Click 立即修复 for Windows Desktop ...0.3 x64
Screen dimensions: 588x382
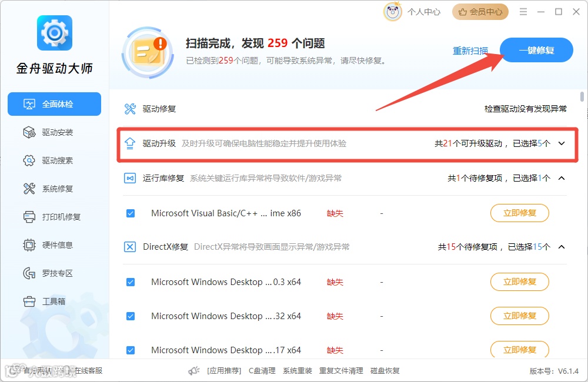(x=519, y=282)
